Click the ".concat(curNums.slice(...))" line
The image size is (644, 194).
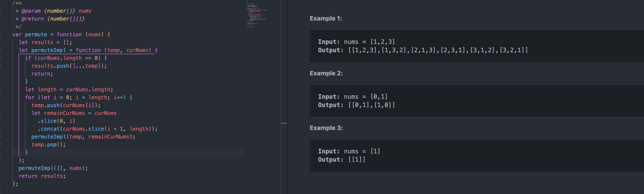[x=97, y=129]
